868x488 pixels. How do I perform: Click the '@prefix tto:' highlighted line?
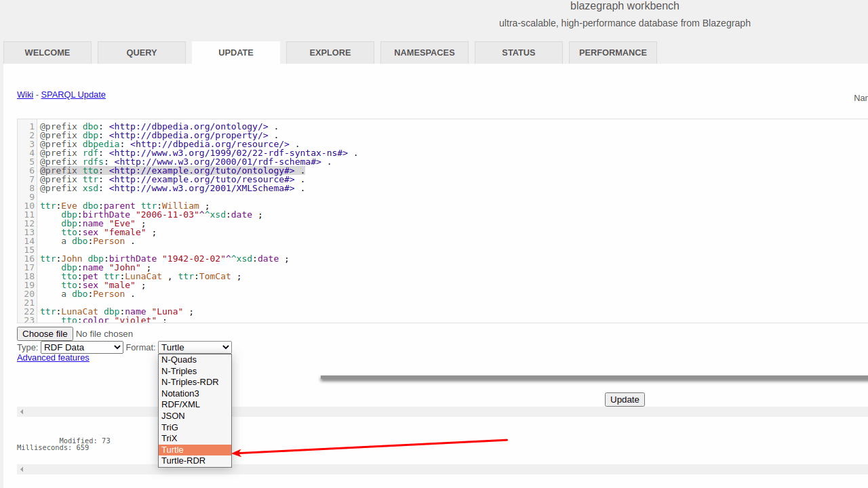tap(172, 171)
